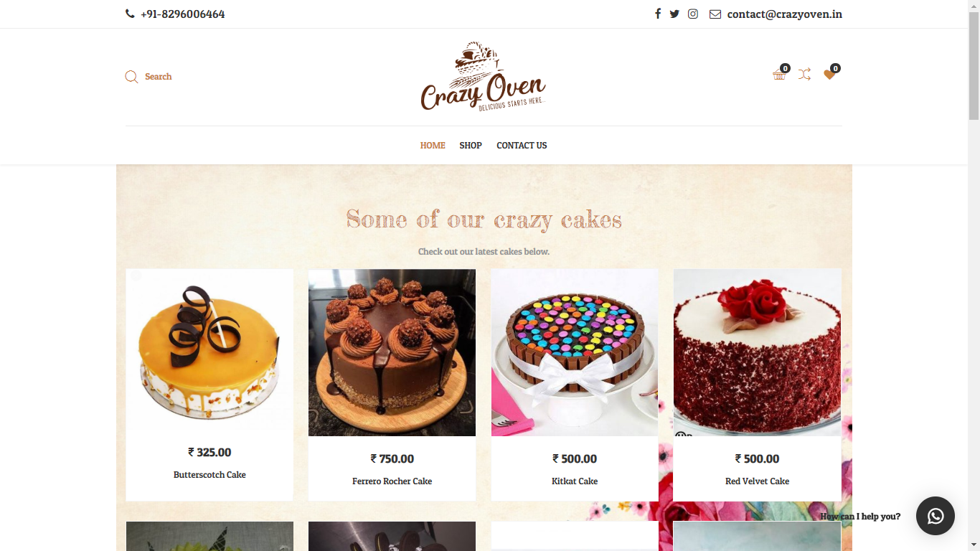Open WhatsApp chat help button
Screen dimensions: 980x551
tap(936, 516)
